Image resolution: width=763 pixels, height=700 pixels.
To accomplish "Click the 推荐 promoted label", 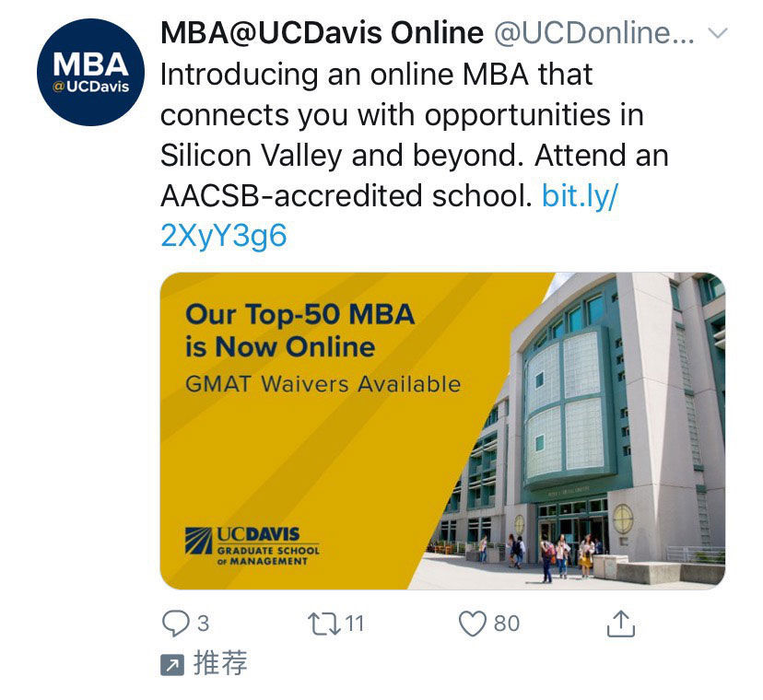I will point(220,663).
